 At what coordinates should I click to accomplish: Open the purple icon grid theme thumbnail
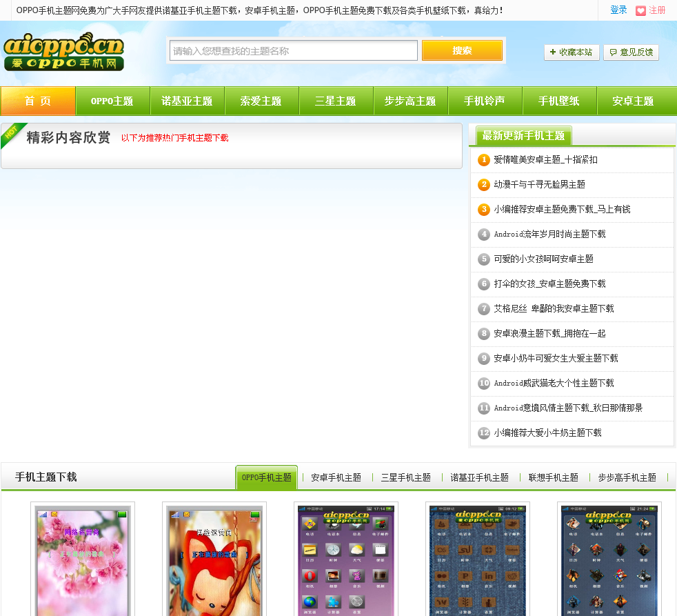pyautogui.click(x=346, y=561)
